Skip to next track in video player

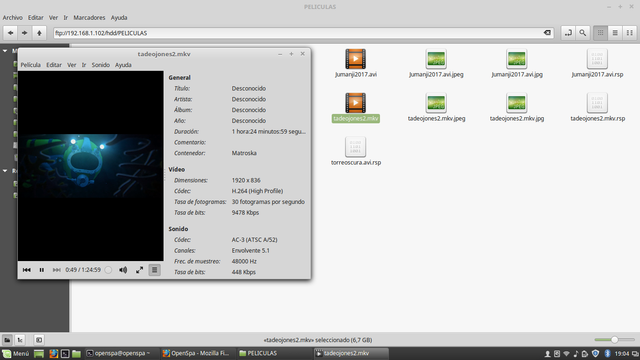56,270
